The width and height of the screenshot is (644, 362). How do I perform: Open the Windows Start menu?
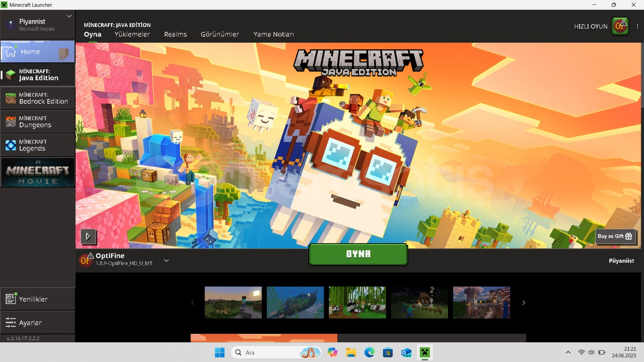point(220,353)
